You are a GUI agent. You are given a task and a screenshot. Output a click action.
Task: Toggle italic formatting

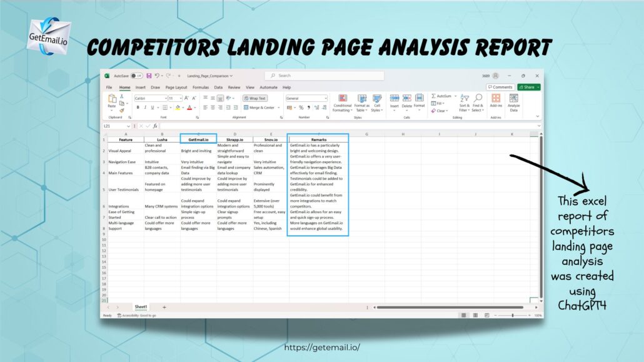pos(144,107)
